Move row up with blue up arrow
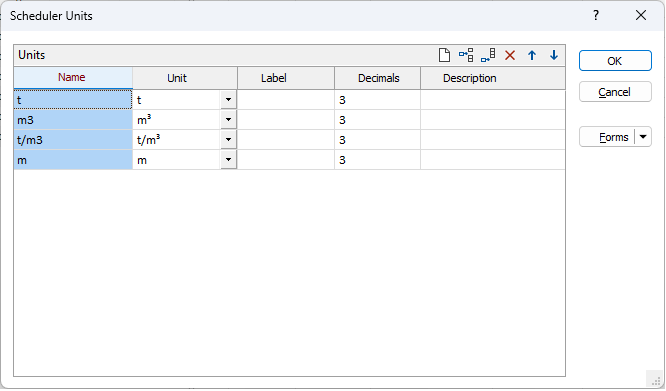This screenshot has width=666, height=391. click(x=532, y=55)
